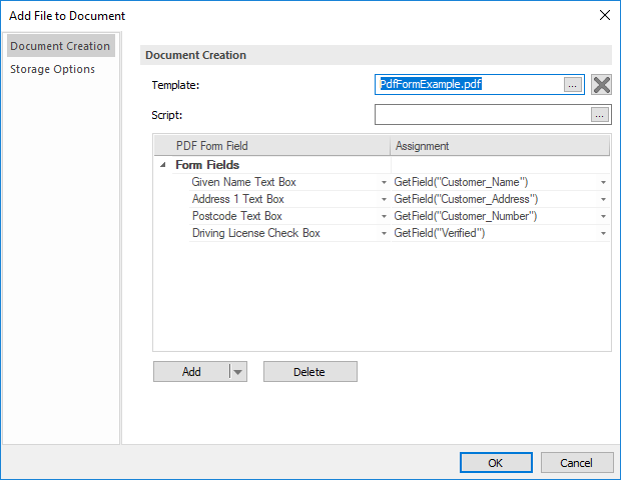Image resolution: width=621 pixels, height=480 pixels.
Task: Click the X icon to clear the template
Action: click(x=601, y=85)
